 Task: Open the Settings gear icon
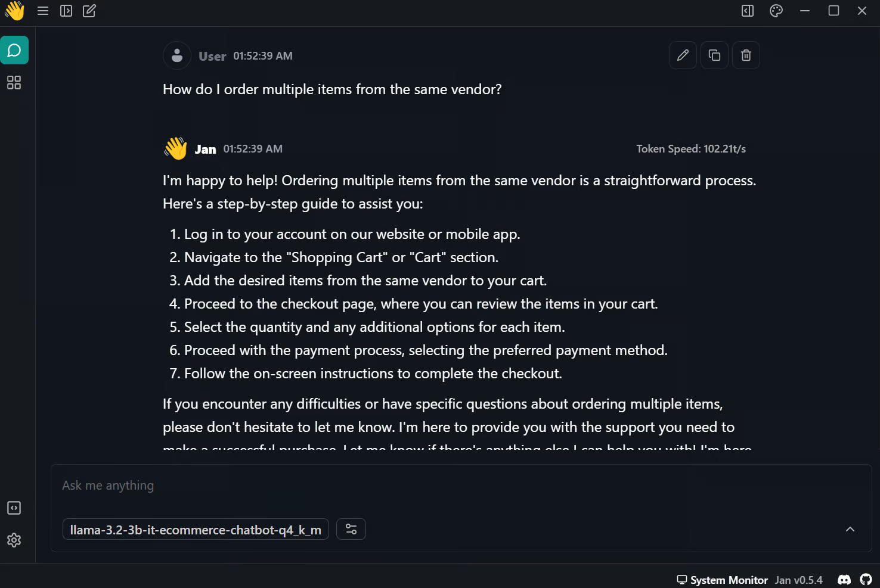(14, 540)
